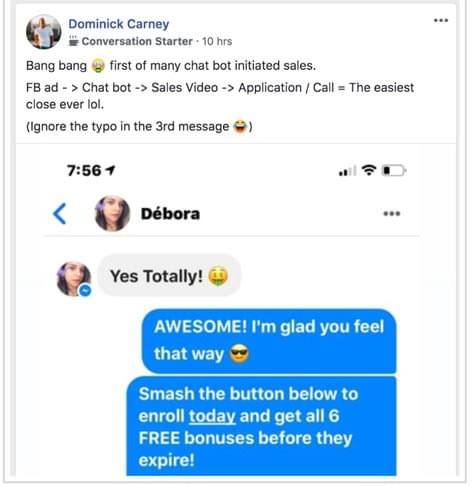476x486 pixels.
Task: Tap the Débora contact name
Action: click(x=170, y=214)
